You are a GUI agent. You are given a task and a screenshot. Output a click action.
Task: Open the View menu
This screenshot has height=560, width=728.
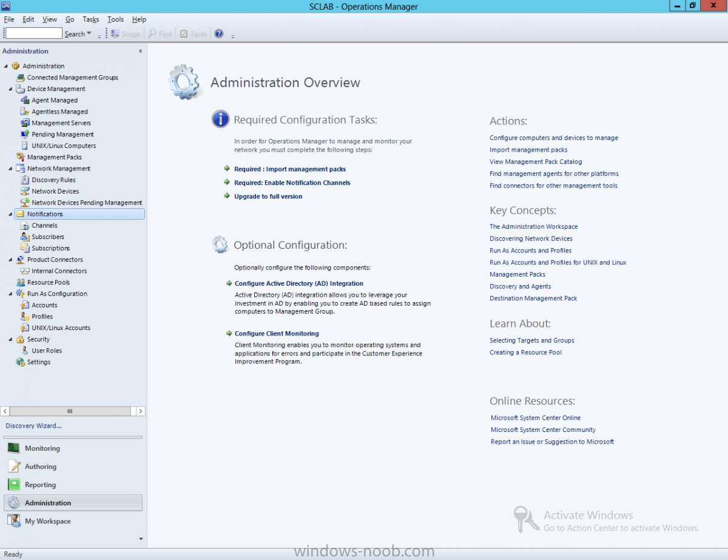(50, 19)
